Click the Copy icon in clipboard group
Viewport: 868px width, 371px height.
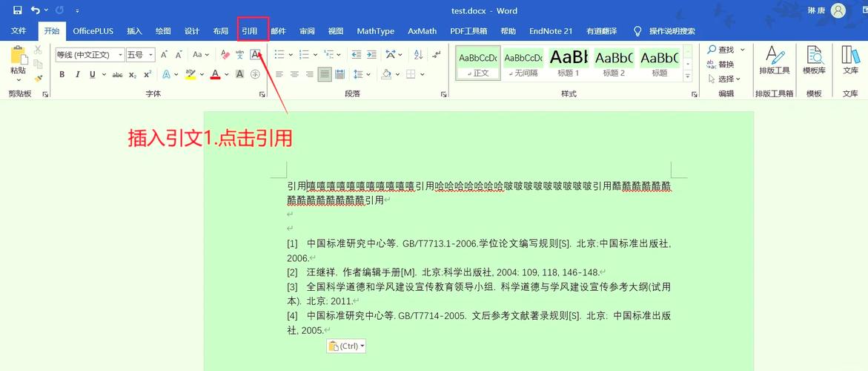point(38,65)
